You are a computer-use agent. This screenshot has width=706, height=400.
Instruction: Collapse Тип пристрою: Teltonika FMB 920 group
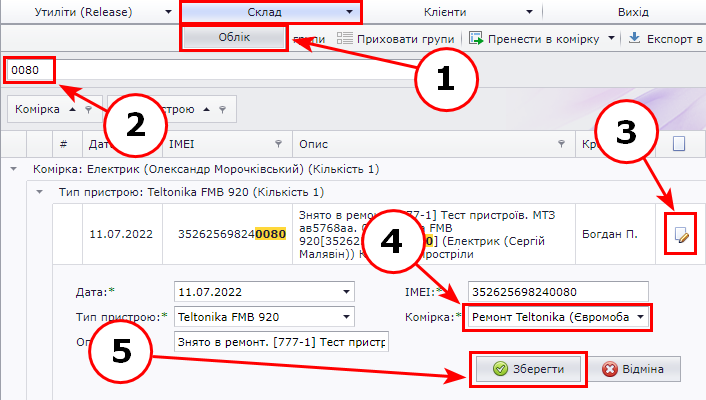coord(40,192)
